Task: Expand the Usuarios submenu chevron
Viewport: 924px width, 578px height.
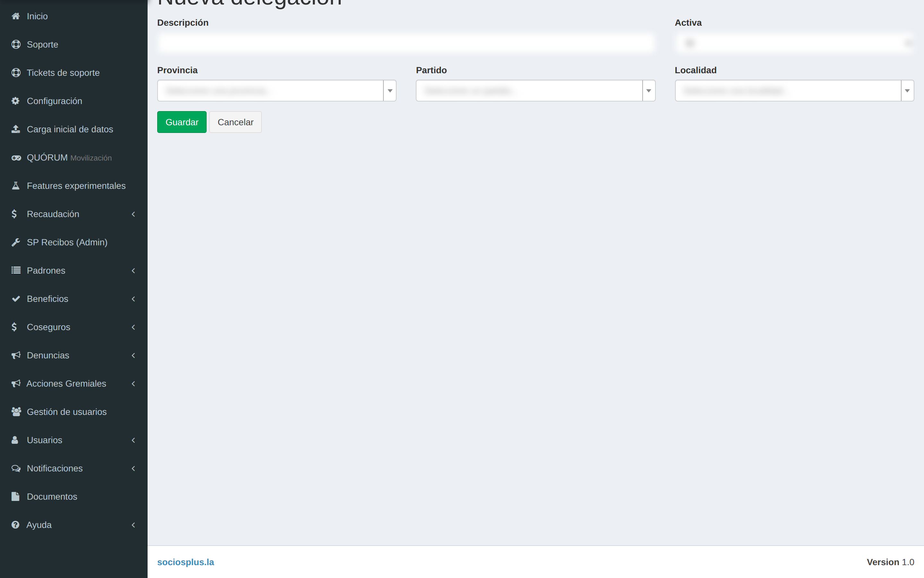Action: pyautogui.click(x=133, y=440)
